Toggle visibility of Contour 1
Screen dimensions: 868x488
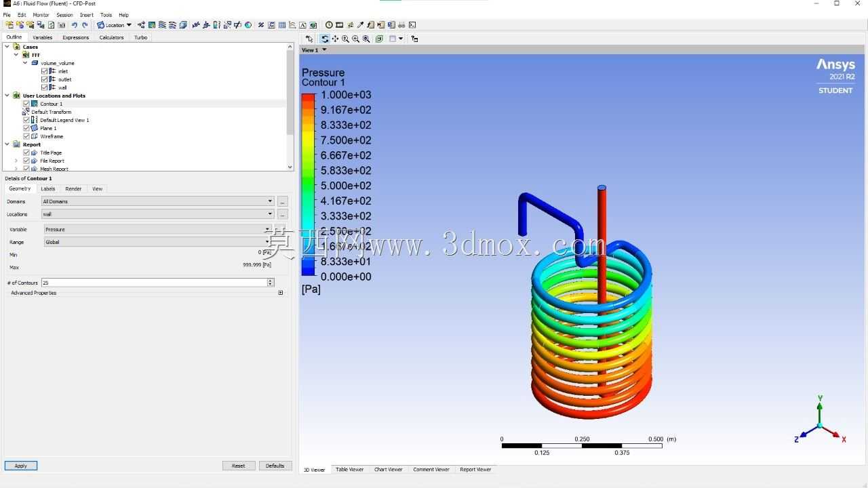26,104
